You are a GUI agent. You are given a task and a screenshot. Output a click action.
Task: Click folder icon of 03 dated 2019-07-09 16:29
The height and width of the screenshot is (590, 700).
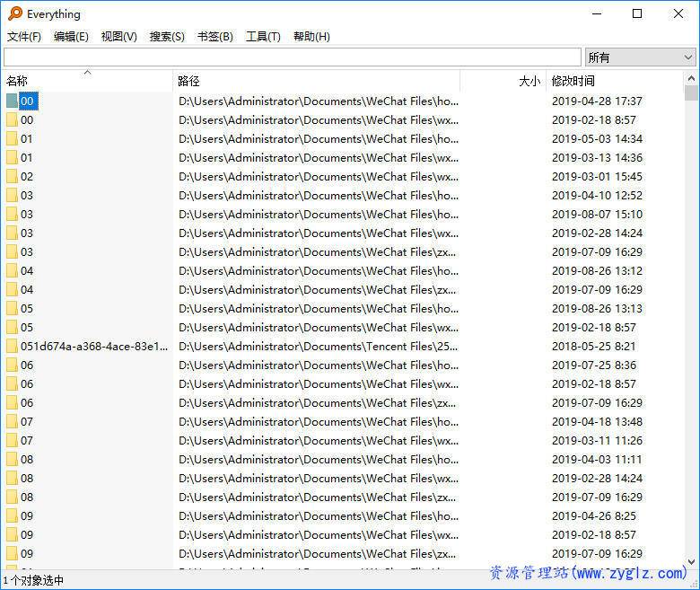[12, 252]
